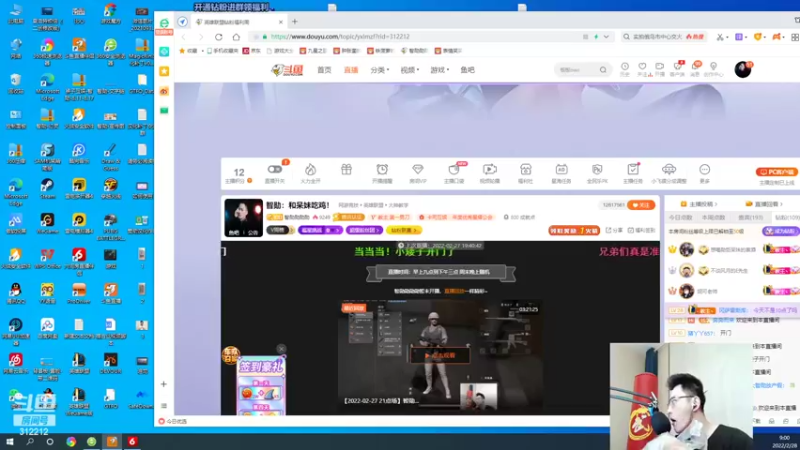The height and width of the screenshot is (450, 800).
Task: Open the scissors screenshot tool dropdown
Action: (x=720, y=37)
